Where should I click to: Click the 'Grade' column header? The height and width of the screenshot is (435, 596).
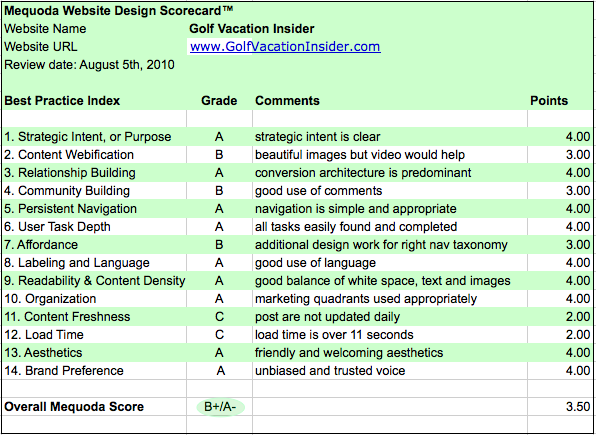pos(219,100)
